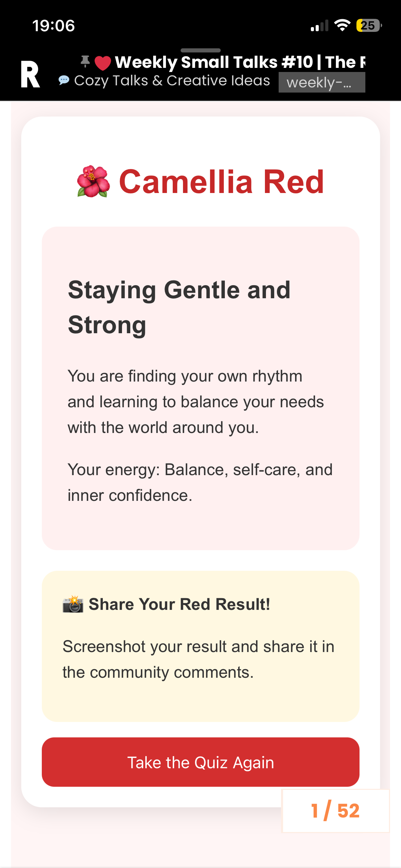Take the Quiz Again
401x868 pixels.
click(200, 762)
